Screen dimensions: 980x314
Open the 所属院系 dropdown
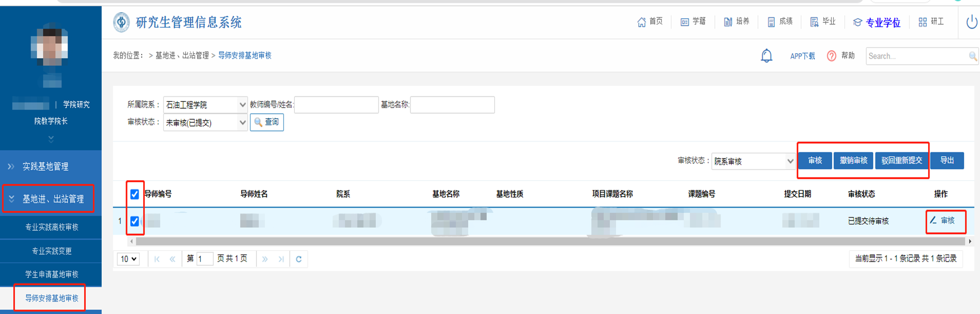[205, 105]
